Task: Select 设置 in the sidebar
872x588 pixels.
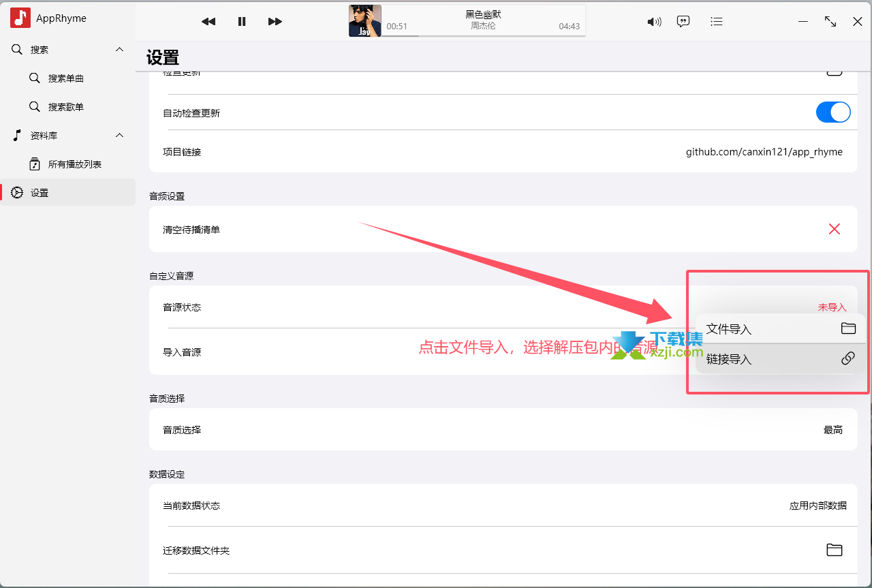Action: (68, 193)
